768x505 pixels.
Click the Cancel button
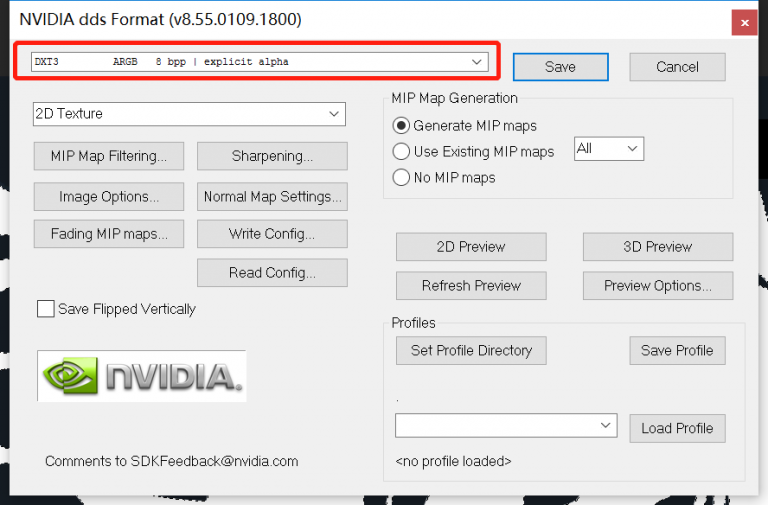tap(677, 67)
